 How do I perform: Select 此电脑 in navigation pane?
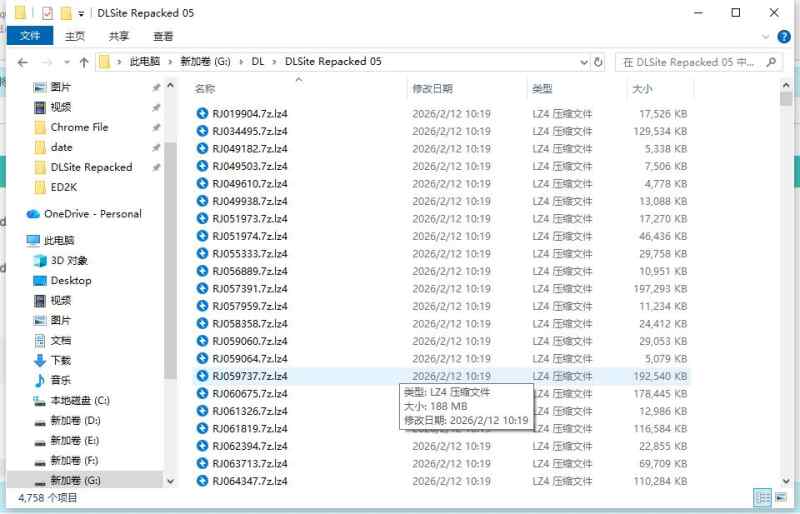[59, 240]
